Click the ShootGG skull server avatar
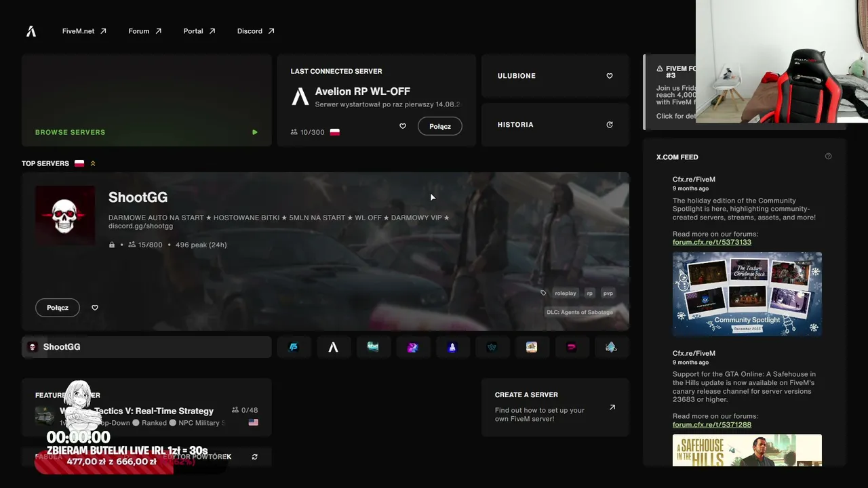The image size is (868, 488). (x=65, y=215)
